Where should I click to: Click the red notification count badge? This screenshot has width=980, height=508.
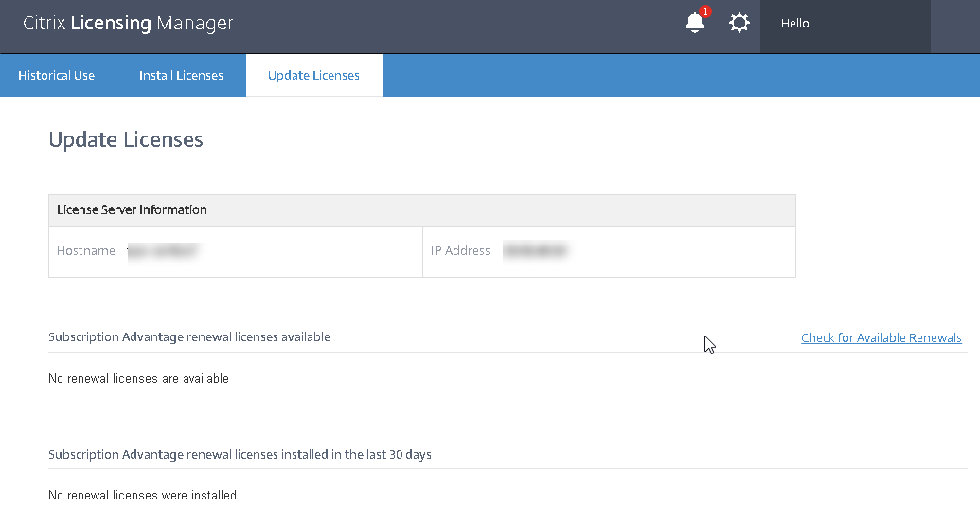[705, 12]
